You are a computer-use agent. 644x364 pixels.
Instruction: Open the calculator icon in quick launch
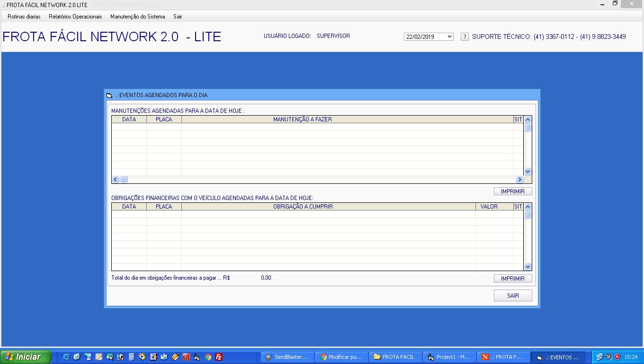click(131, 357)
